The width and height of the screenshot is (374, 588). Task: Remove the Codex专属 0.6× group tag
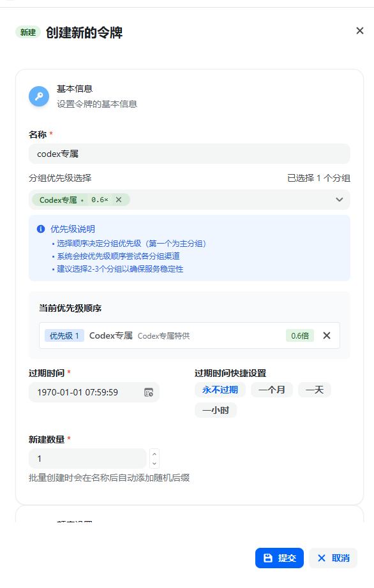coord(119,200)
